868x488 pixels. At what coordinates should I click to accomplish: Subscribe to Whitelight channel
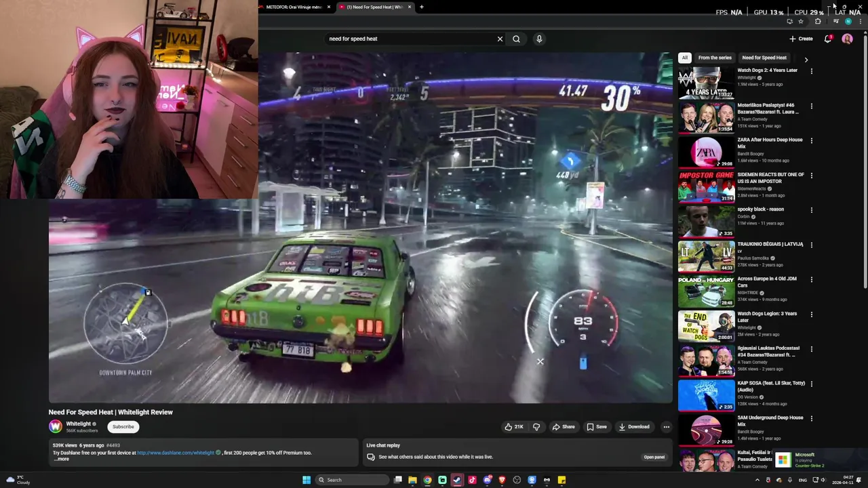click(123, 427)
